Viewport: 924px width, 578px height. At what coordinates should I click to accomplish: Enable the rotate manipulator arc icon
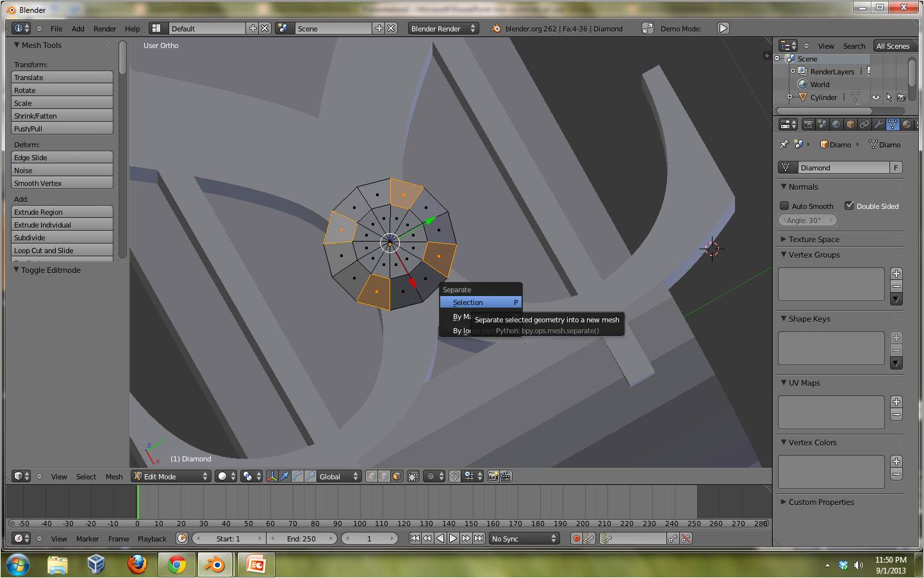[297, 476]
